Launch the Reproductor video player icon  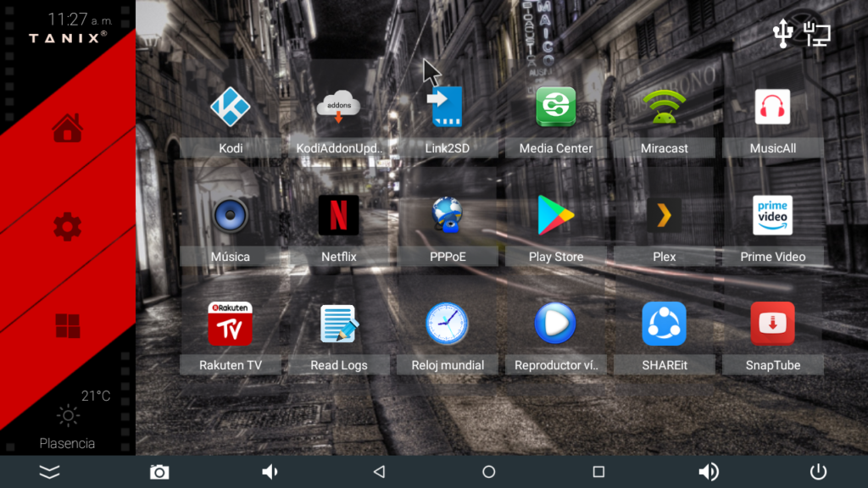click(x=556, y=324)
